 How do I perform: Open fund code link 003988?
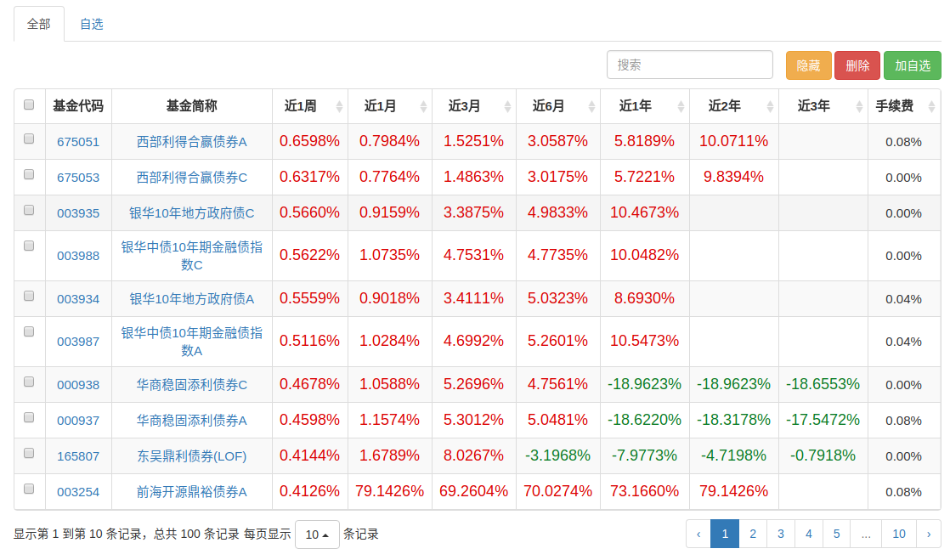78,256
